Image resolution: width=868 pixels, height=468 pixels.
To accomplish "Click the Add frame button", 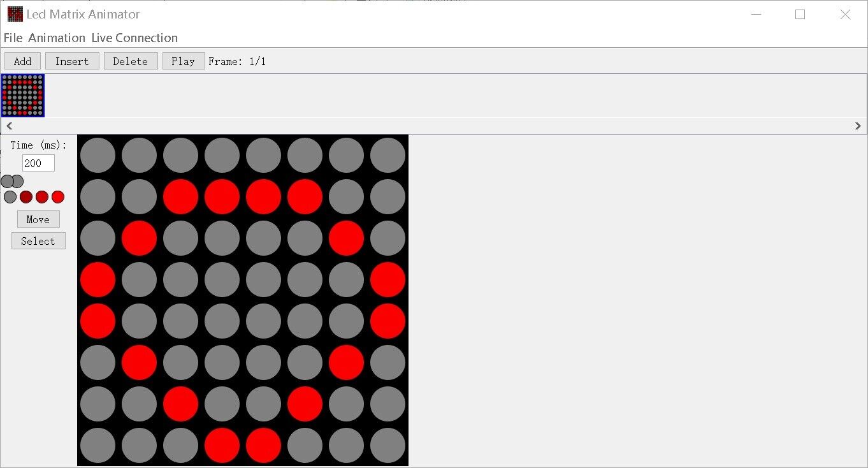I will click(x=22, y=61).
